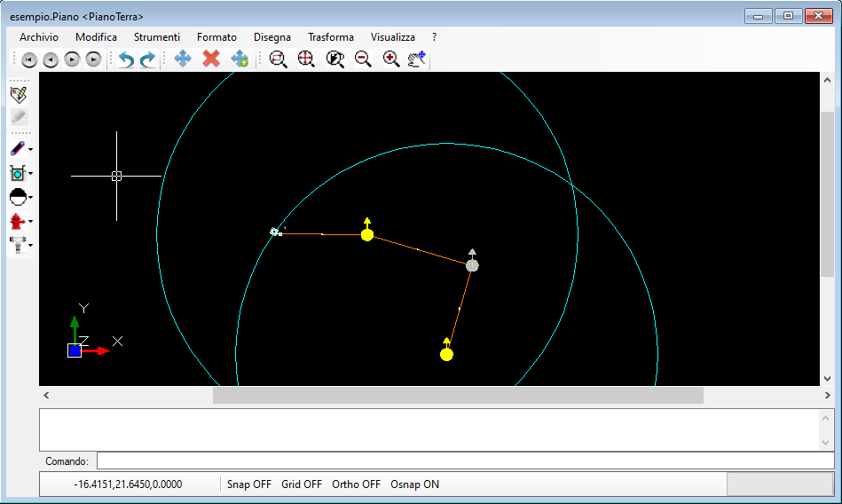Expand the pipe tool dropdown arrow
842x504 pixels.
tap(30, 149)
